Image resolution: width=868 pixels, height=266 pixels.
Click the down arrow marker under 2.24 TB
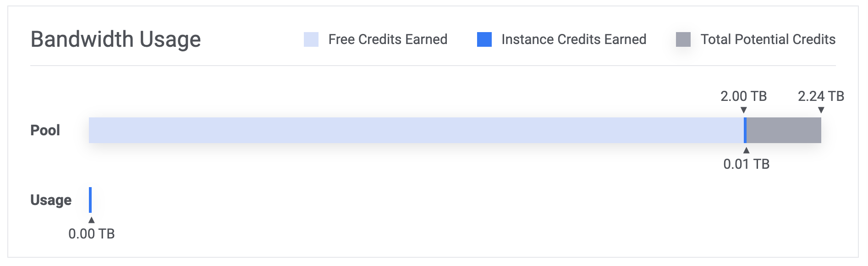[x=821, y=110]
